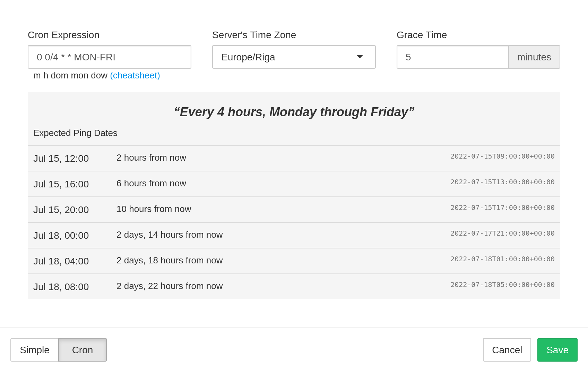This screenshot has width=588, height=372.
Task: Cancel the schedule changes
Action: coord(507,350)
